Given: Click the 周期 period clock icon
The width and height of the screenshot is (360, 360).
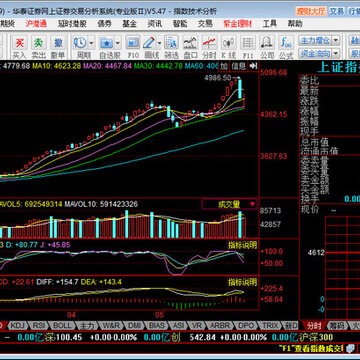Looking at the screenshot, I should (x=80, y=43).
